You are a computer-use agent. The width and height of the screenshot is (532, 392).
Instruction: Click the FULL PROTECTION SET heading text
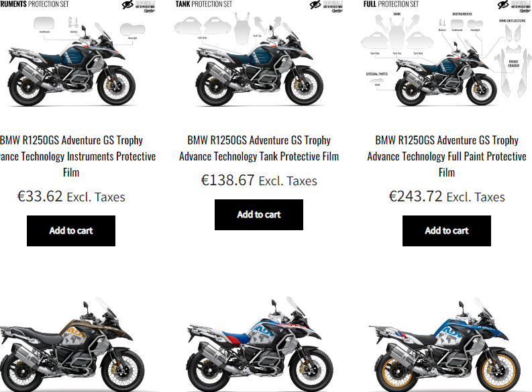point(391,4)
